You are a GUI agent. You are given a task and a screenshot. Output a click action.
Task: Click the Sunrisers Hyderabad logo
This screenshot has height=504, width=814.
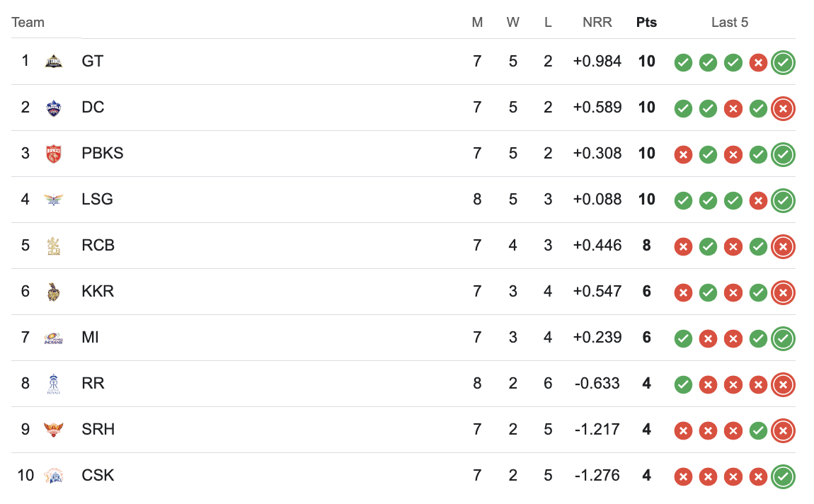[54, 430]
